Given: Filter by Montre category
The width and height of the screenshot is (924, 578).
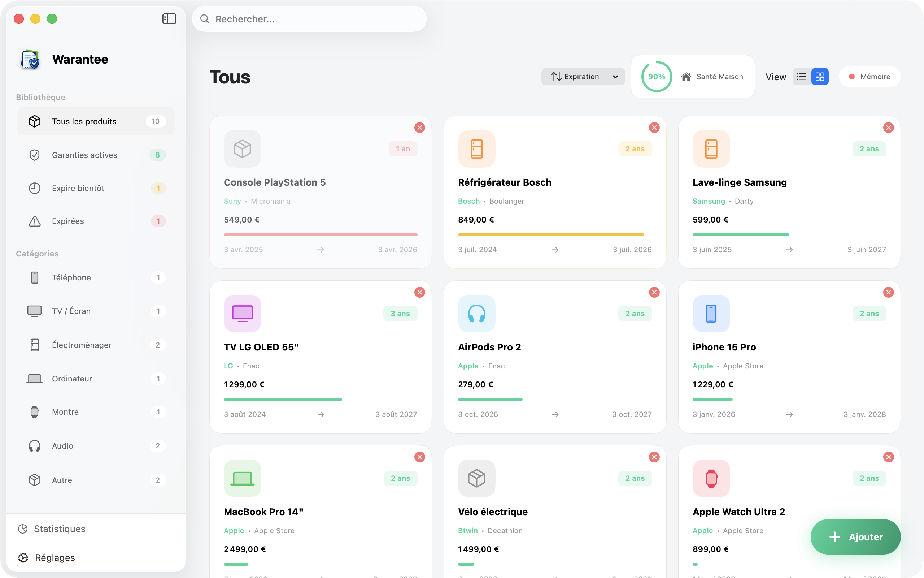Looking at the screenshot, I should pyautogui.click(x=96, y=412).
